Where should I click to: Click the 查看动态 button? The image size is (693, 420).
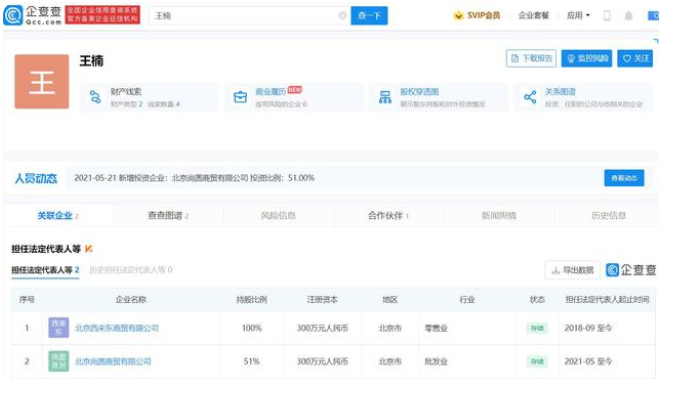(624, 178)
